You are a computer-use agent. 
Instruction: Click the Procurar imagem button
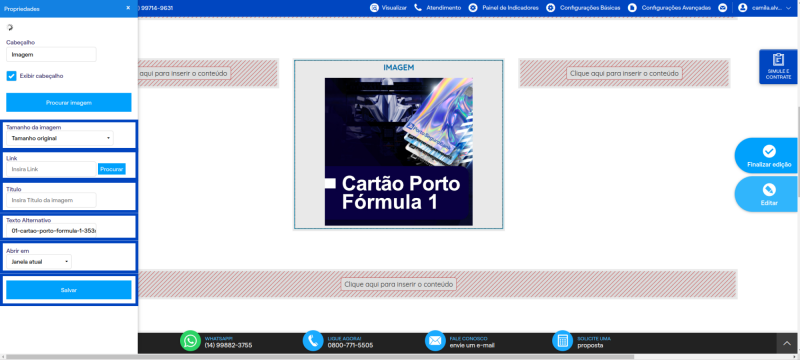(69, 102)
